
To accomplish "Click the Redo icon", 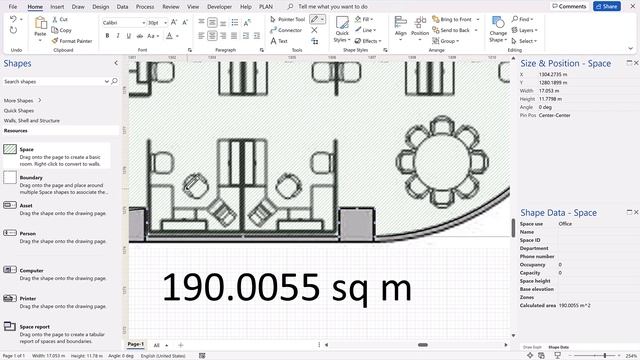I will pos(13,30).
